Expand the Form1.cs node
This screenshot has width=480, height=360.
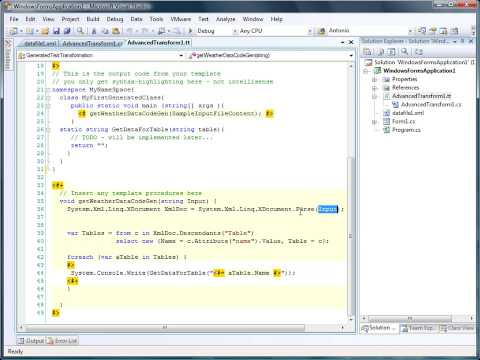[374, 122]
